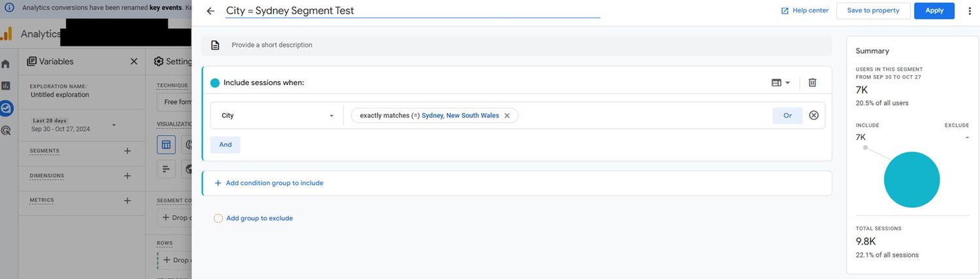
Task: Open the Help center link
Action: coord(805,10)
